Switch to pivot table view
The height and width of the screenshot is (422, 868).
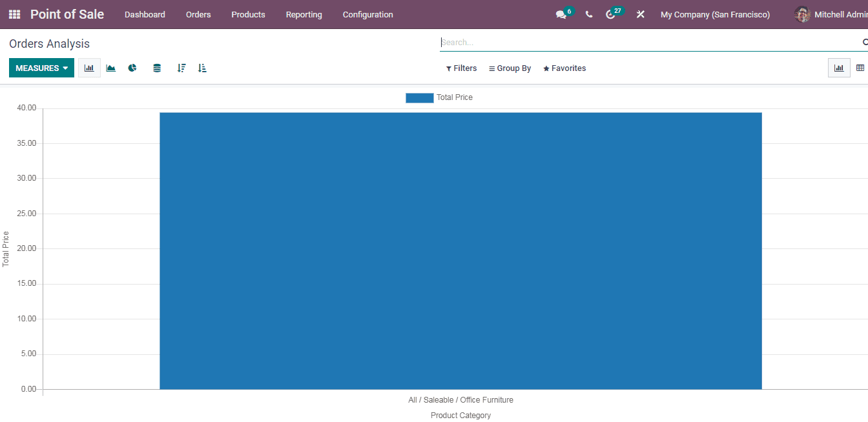860,67
